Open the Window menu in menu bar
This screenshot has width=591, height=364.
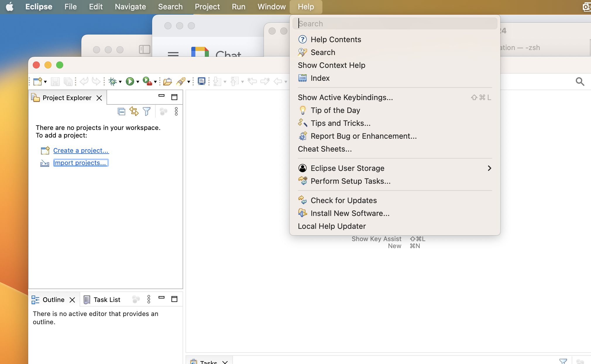click(x=272, y=7)
